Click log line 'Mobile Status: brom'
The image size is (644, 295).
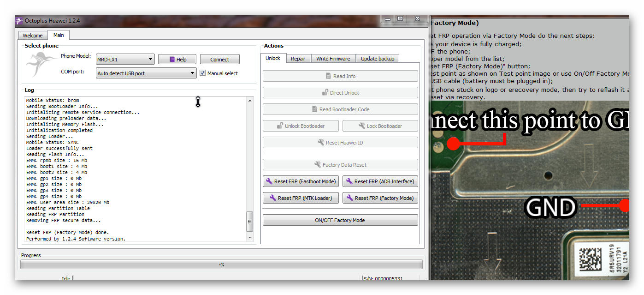(x=53, y=101)
